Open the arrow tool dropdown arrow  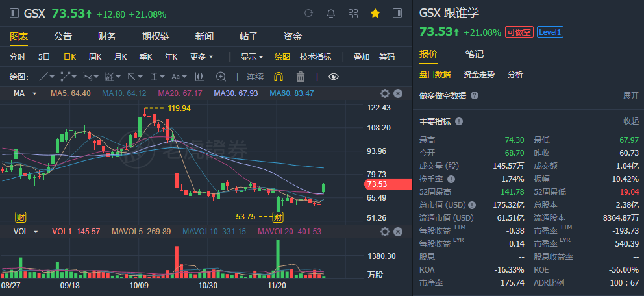(140, 77)
